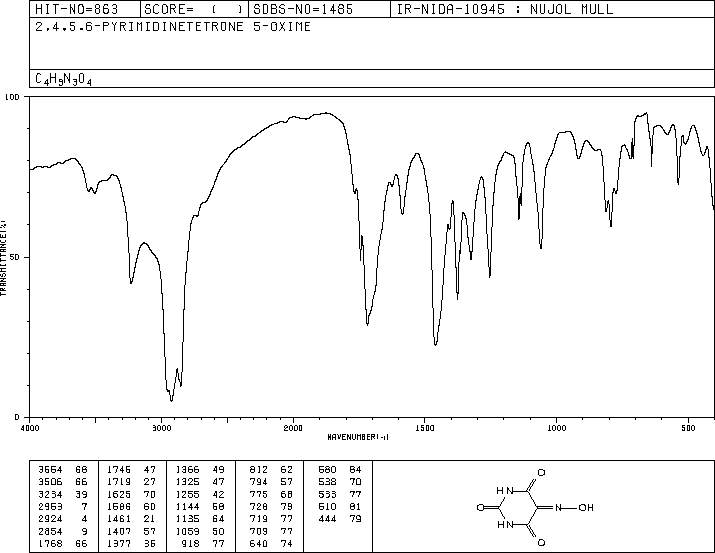Select peak table entry 1377

click(131, 544)
